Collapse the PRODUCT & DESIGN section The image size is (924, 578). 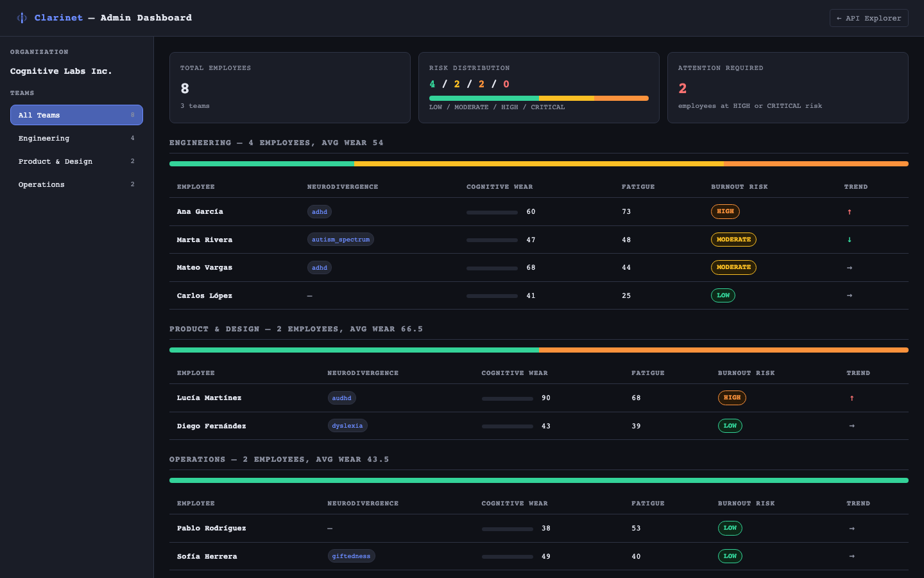(x=295, y=328)
